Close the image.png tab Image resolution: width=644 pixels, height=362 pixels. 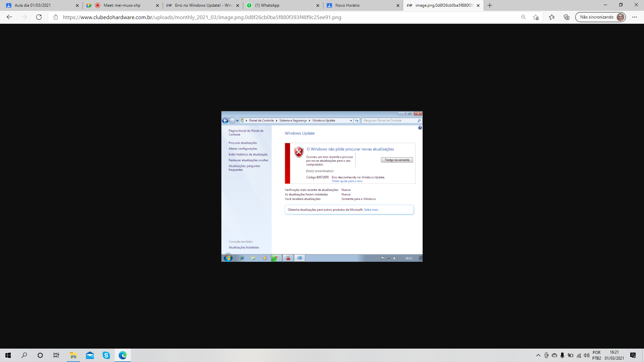click(478, 5)
